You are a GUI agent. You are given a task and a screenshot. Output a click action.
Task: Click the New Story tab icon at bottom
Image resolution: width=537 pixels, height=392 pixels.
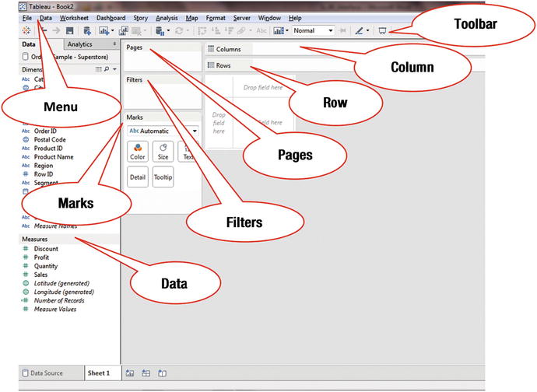[x=162, y=373]
